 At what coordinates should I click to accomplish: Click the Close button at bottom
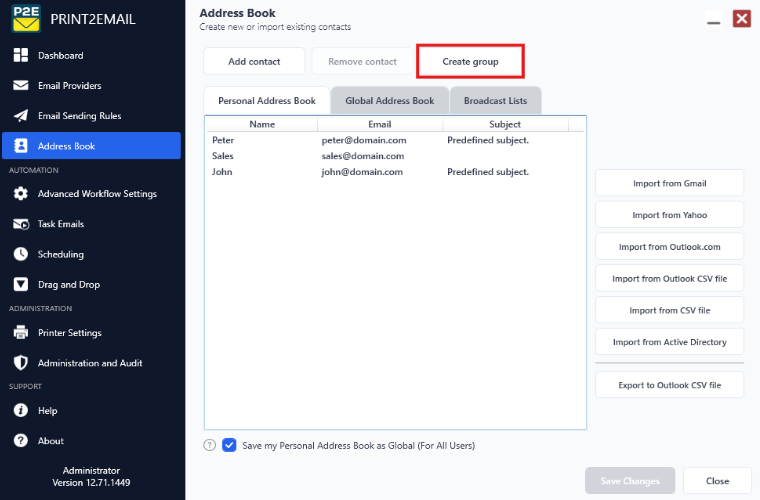pos(717,481)
